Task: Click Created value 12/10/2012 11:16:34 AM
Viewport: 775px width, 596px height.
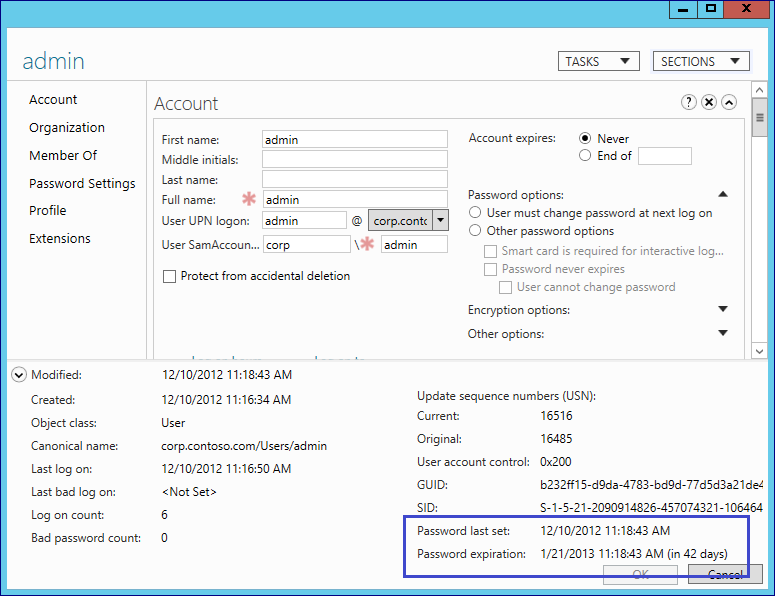Action: [226, 400]
